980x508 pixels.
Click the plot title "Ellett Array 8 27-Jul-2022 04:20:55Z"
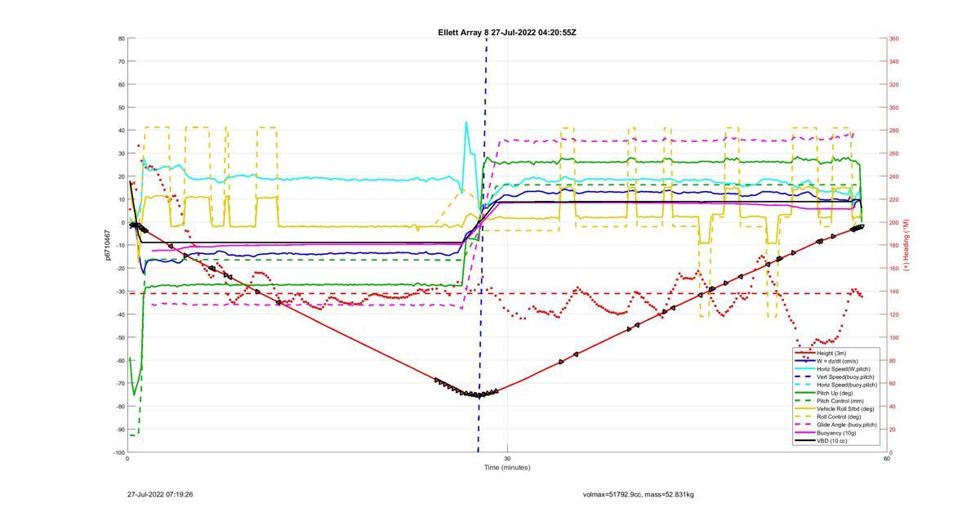pyautogui.click(x=506, y=32)
